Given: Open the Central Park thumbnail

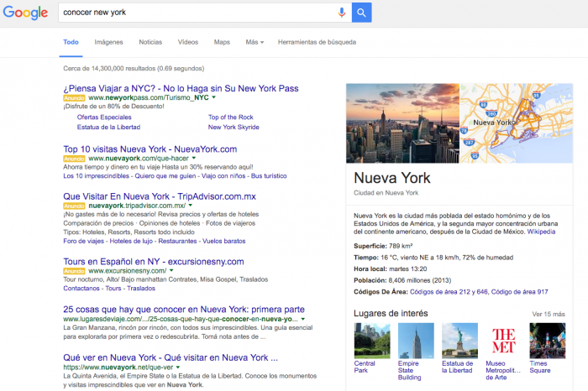Looking at the screenshot, I should pyautogui.click(x=372, y=340).
